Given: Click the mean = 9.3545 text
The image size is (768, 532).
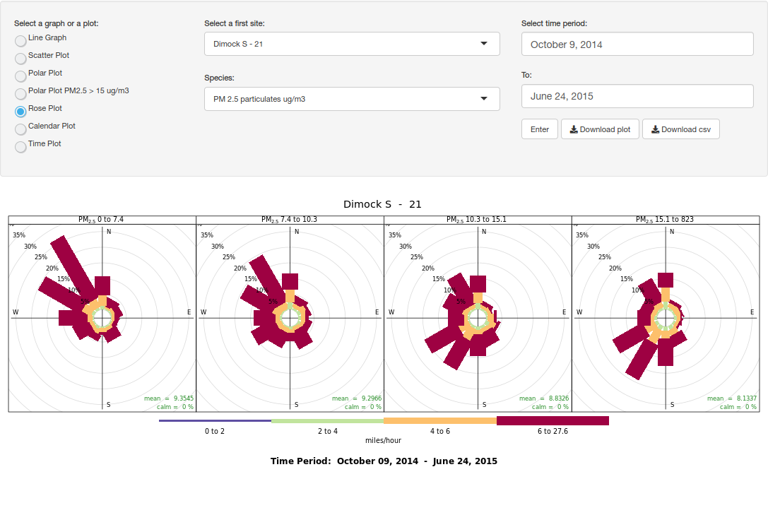Looking at the screenshot, I should tap(168, 398).
